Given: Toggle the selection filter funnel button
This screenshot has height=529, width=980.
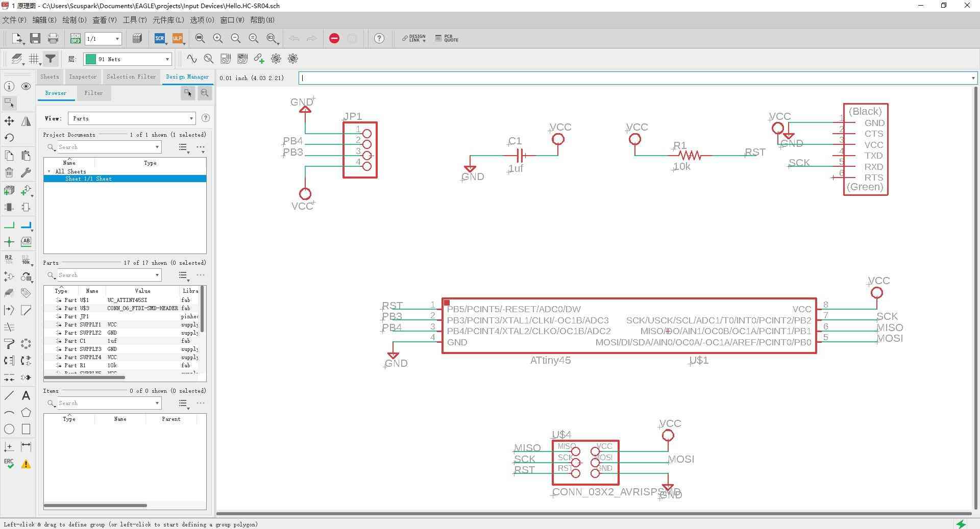Looking at the screenshot, I should [x=50, y=59].
